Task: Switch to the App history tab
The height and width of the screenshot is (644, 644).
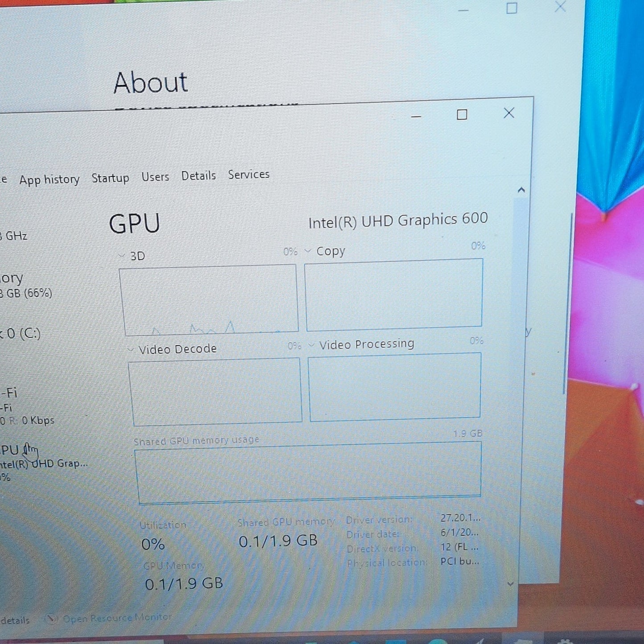Action: pos(49,180)
